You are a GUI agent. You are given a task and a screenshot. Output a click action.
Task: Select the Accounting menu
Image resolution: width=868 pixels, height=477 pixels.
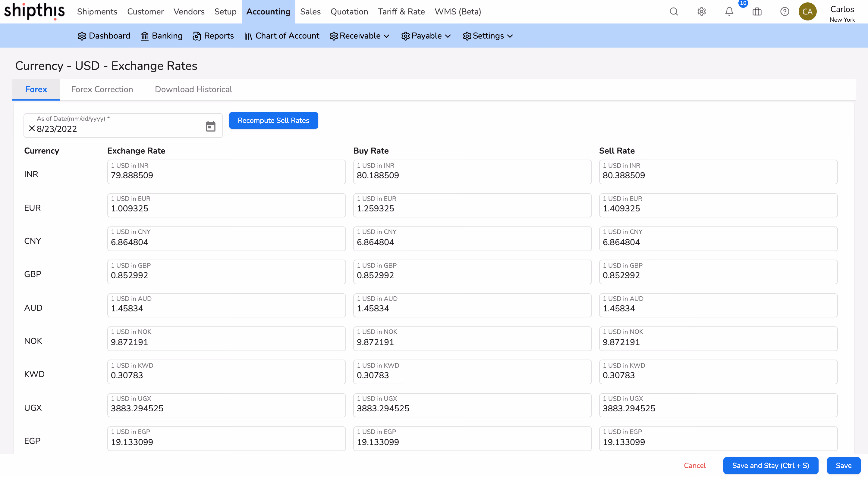[268, 11]
